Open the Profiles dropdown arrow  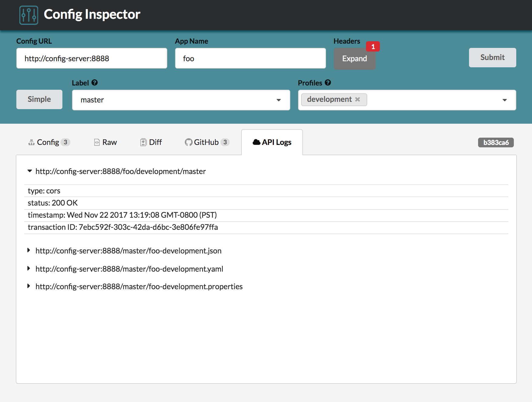tap(504, 100)
